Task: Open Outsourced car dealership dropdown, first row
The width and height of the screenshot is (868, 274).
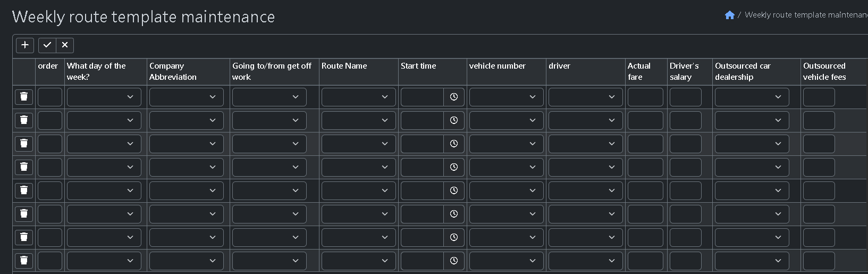Action: (752, 97)
